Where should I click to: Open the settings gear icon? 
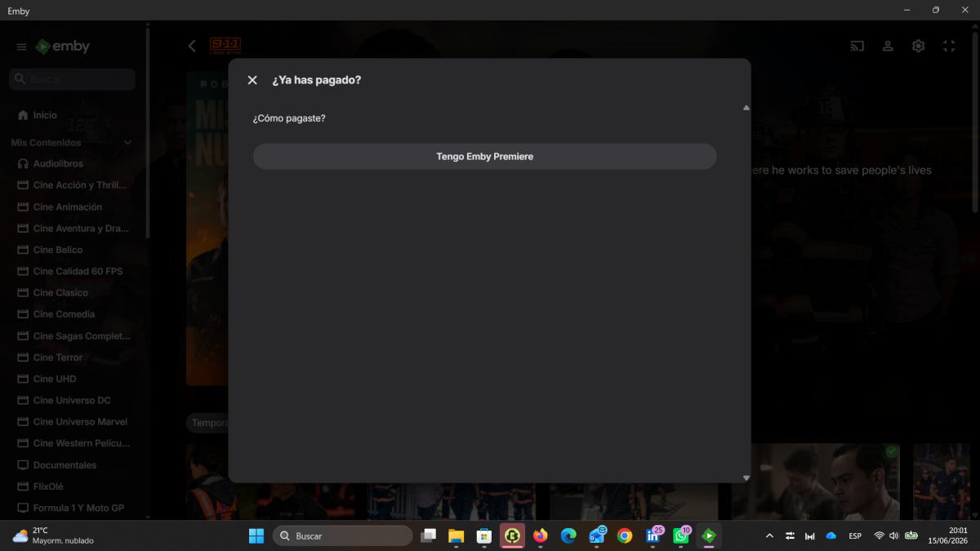click(x=919, y=47)
